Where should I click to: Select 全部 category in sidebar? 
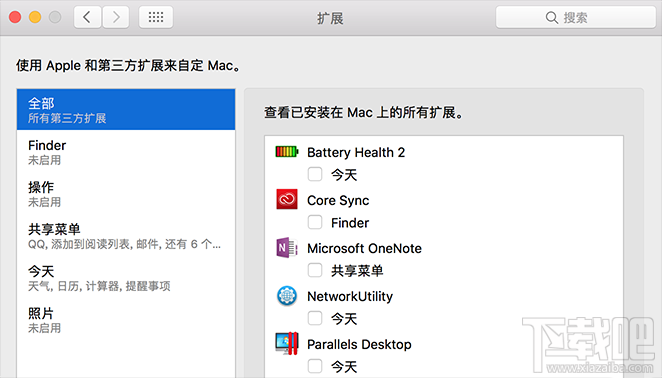point(126,109)
